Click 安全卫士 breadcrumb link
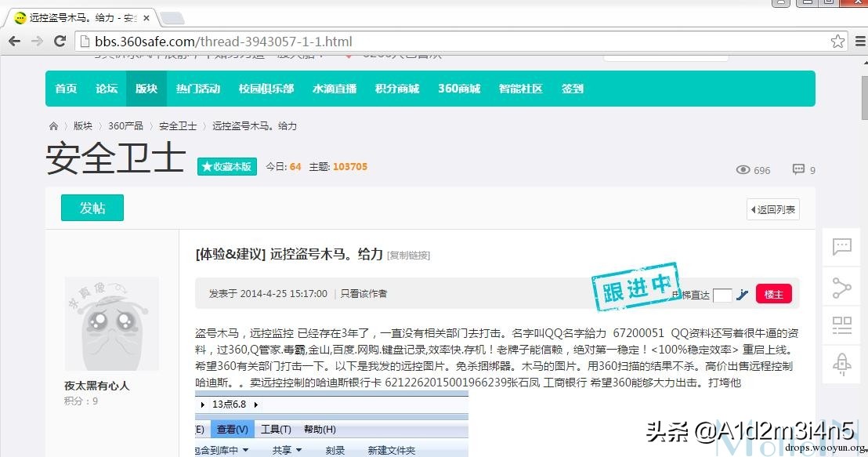Screen dimensions: 868x457 (x=178, y=126)
